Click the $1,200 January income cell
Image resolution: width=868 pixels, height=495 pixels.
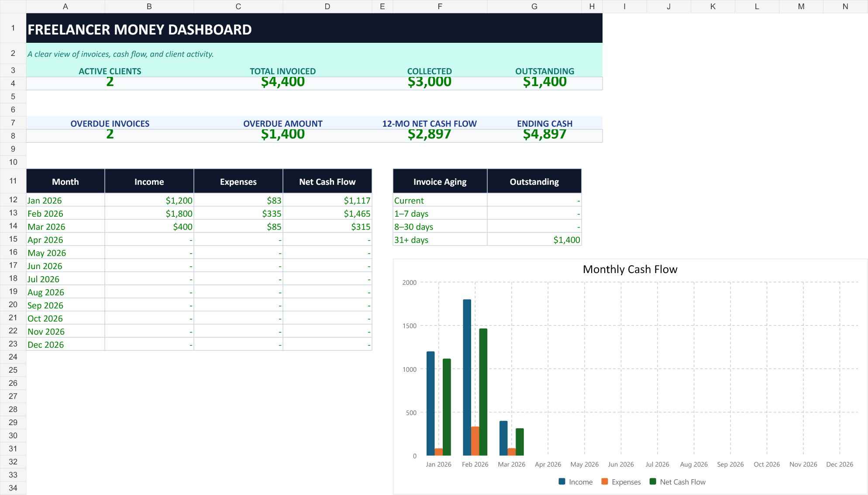(x=149, y=200)
